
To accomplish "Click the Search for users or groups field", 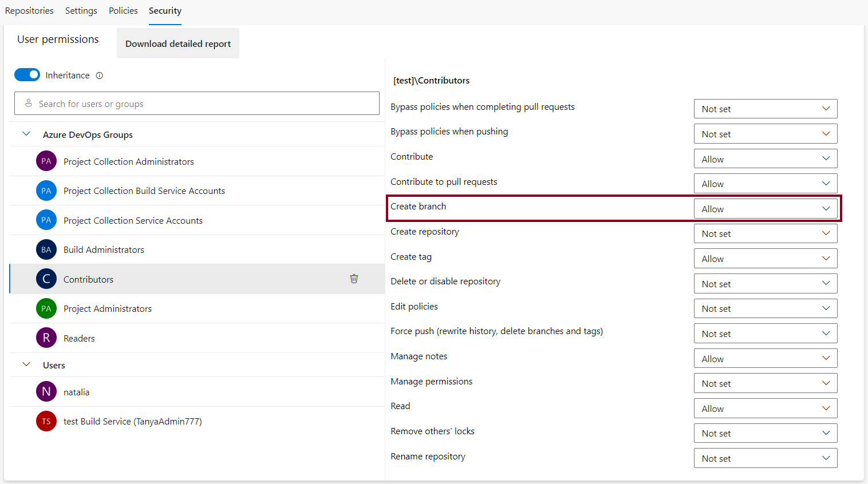I will [197, 104].
